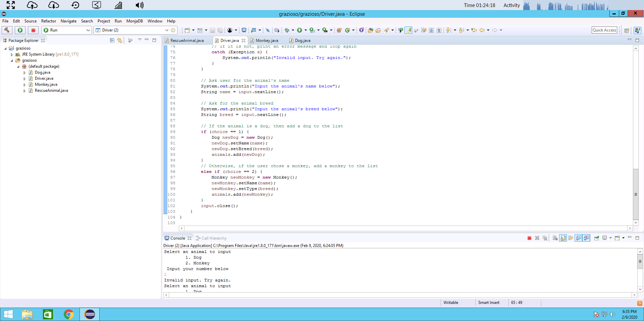Viewport: 644px width, 321px height.
Task: Click the Next Annotation arrow icon
Action: click(x=448, y=30)
